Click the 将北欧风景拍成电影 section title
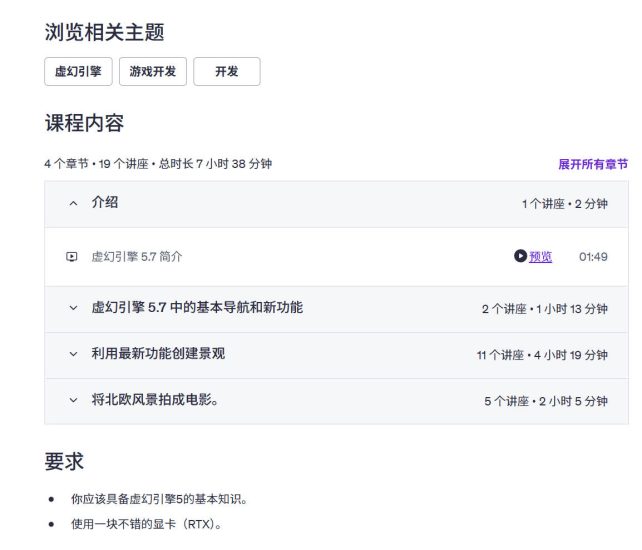Viewport: 642px width, 550px height. pos(155,400)
